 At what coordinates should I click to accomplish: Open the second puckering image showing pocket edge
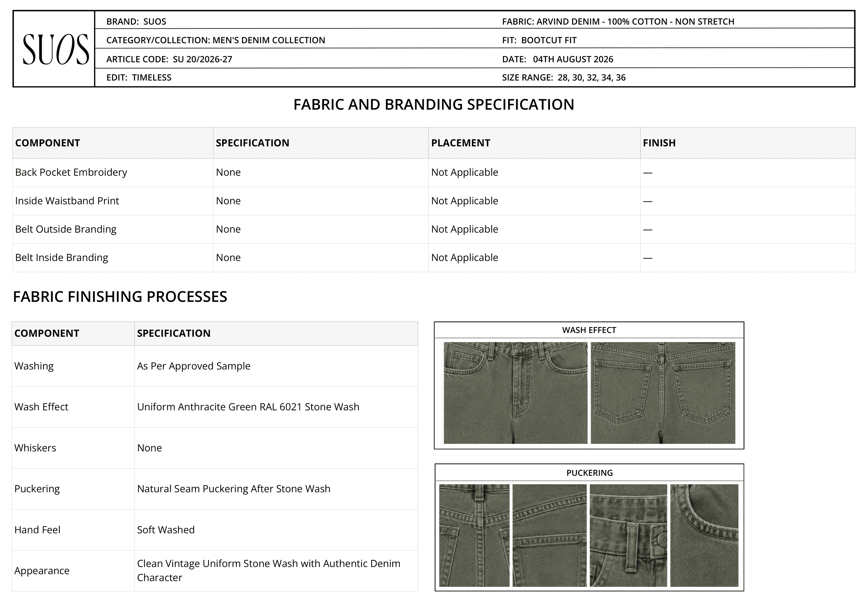(x=550, y=535)
